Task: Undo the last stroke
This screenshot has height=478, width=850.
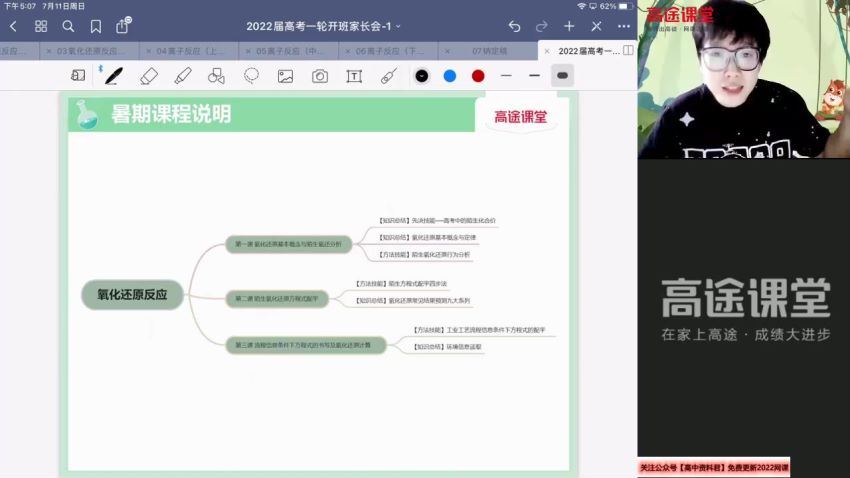Action: click(x=514, y=26)
